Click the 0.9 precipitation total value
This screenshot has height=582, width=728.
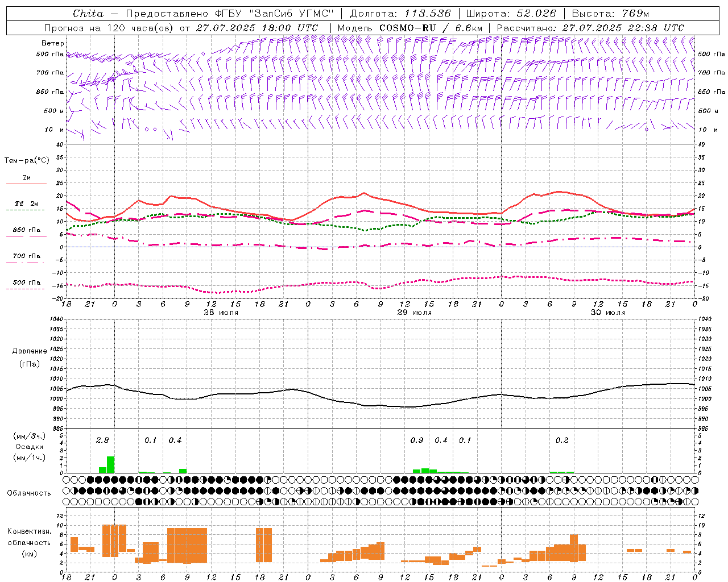click(417, 440)
